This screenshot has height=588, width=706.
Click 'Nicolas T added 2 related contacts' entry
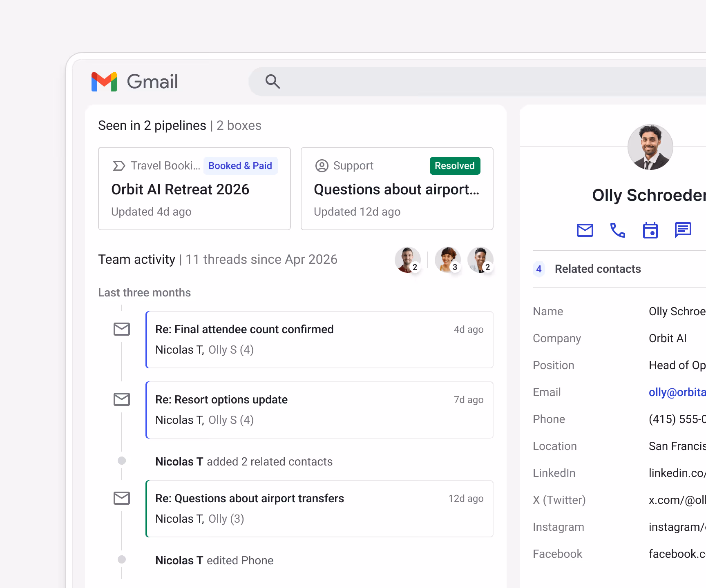244,462
